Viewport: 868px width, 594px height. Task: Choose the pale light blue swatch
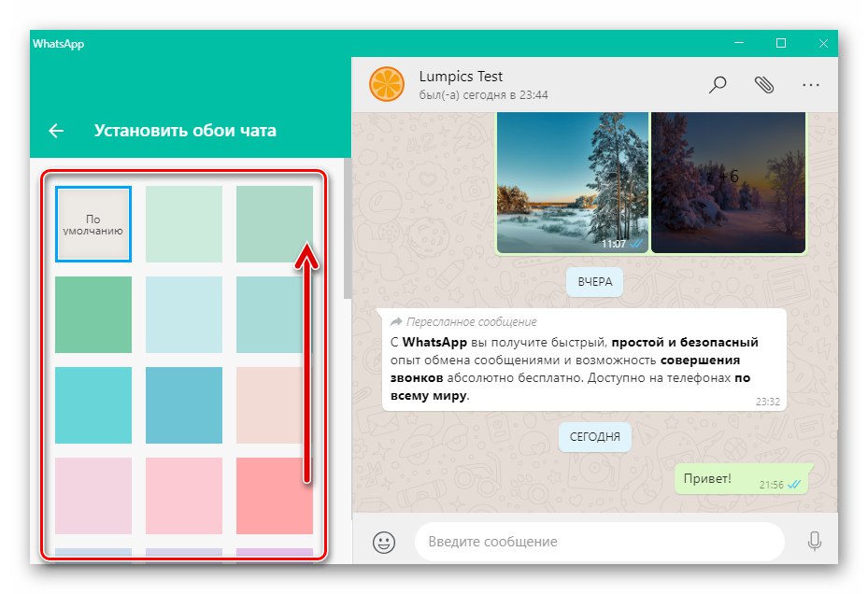tap(184, 315)
